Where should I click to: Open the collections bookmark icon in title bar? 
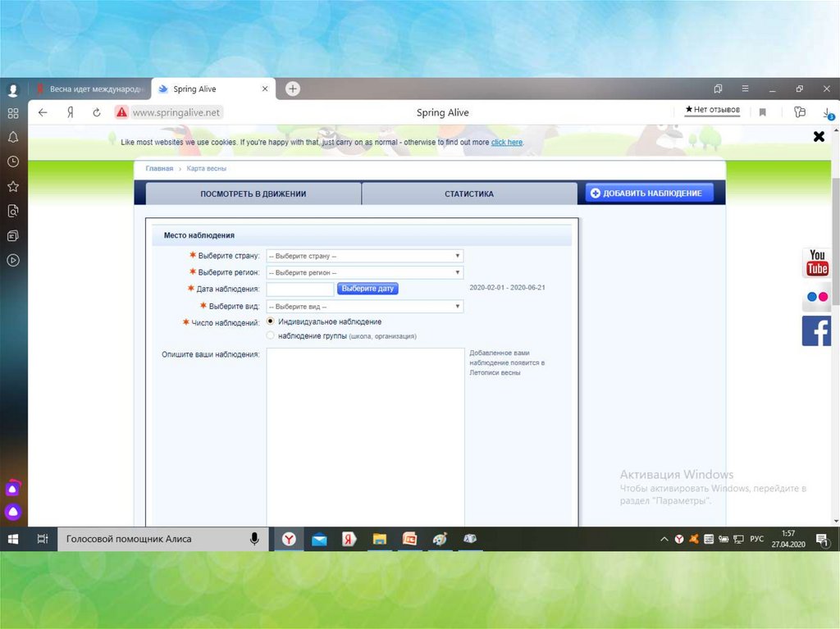[x=718, y=89]
